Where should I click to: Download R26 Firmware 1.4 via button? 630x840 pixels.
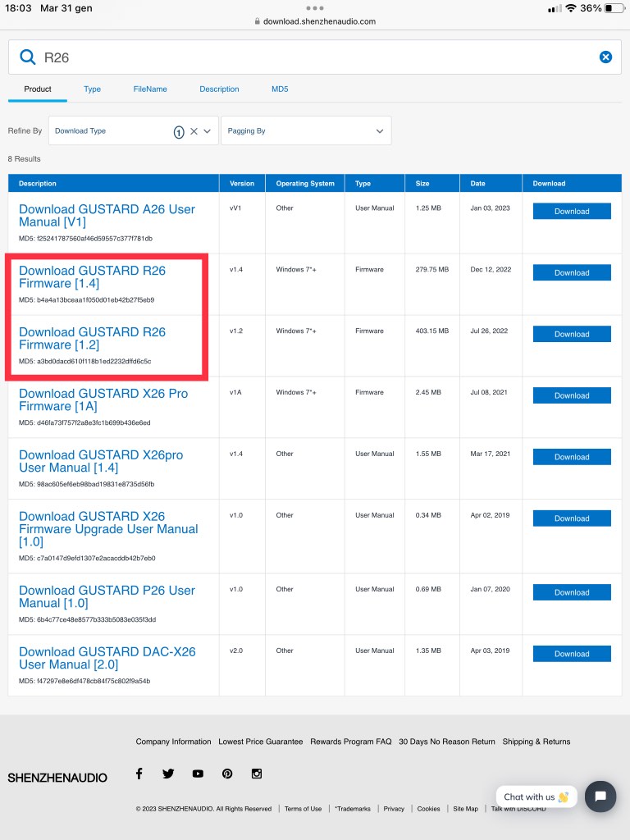tap(572, 272)
